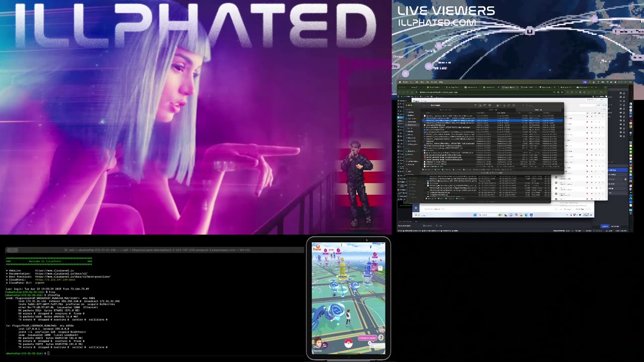Click the blue button at the capture's bottom right

[605, 226]
